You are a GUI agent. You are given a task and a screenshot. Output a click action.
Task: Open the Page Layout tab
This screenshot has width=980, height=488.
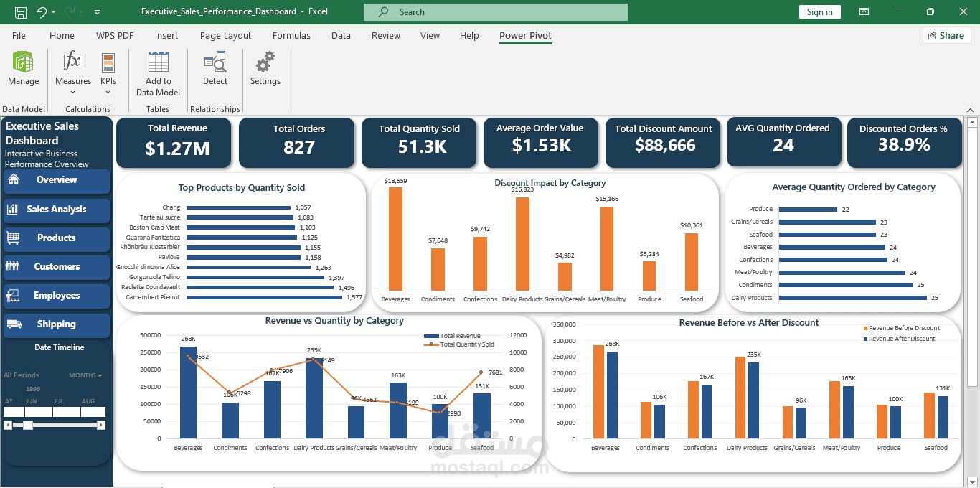tap(225, 36)
